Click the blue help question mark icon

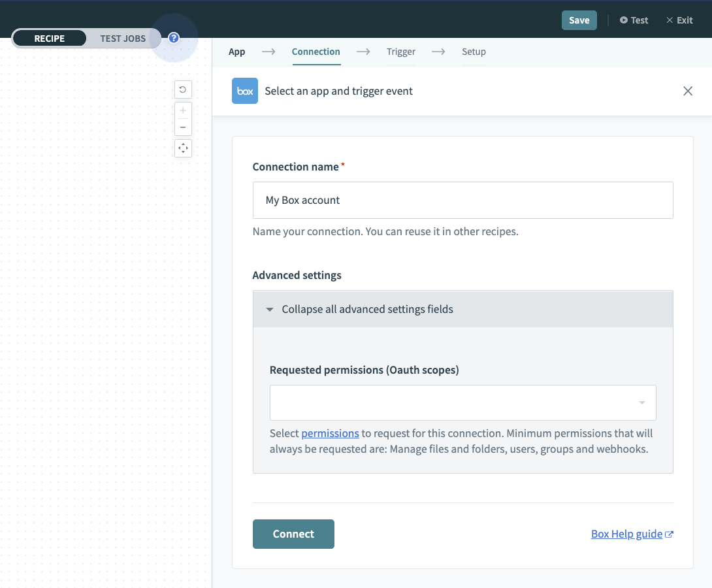(174, 38)
